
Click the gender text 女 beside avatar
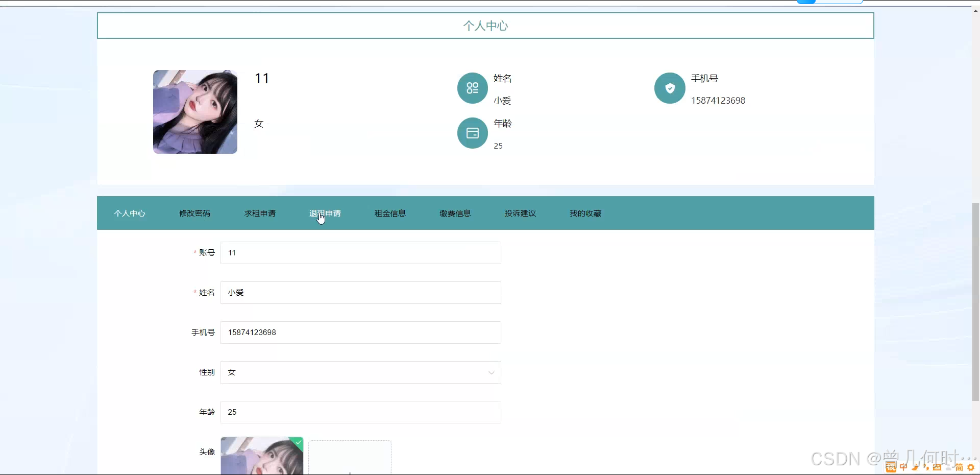click(x=259, y=123)
